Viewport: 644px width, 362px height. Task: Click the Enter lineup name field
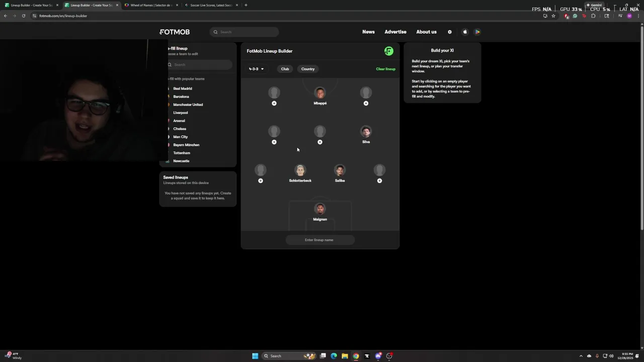click(320, 240)
